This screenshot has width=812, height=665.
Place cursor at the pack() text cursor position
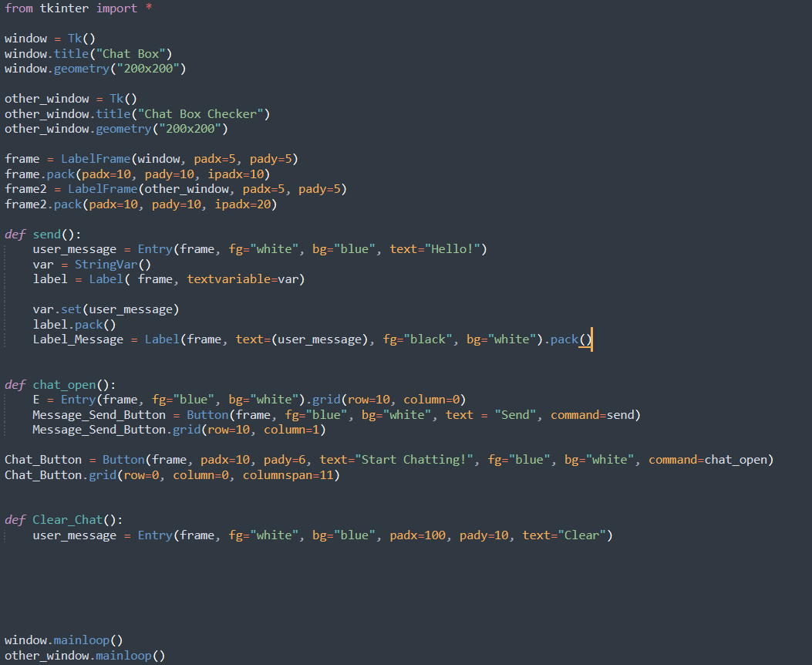tap(589, 339)
